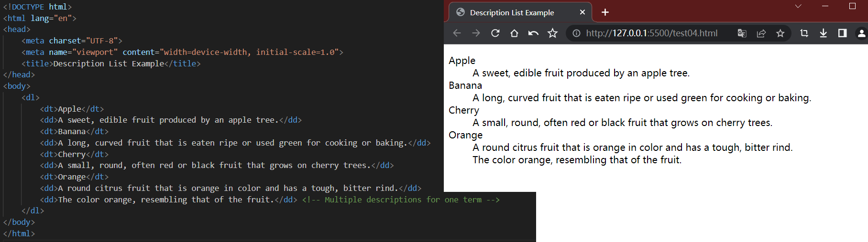Screen dimensions: 868x242
Task: Click the undo close-tab arrow icon
Action: click(x=533, y=33)
